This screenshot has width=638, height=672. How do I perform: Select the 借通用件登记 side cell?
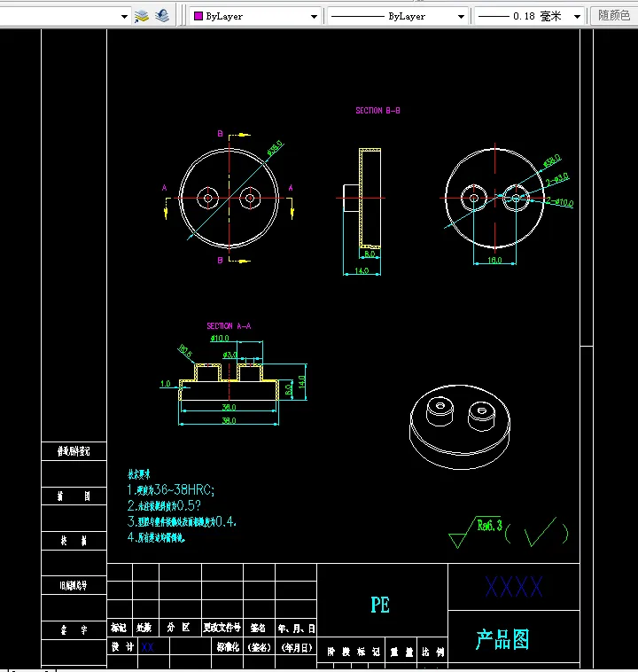(74, 451)
